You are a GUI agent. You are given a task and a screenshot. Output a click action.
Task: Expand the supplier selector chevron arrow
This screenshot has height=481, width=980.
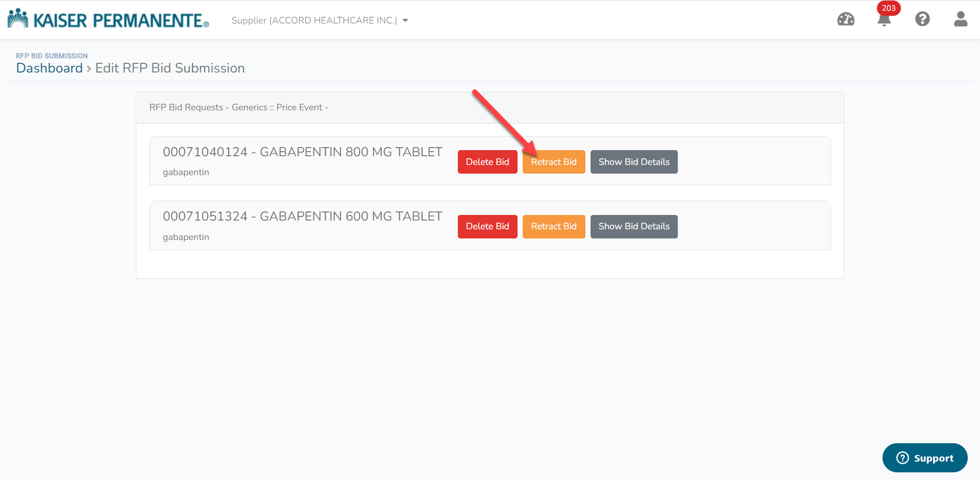tap(406, 20)
